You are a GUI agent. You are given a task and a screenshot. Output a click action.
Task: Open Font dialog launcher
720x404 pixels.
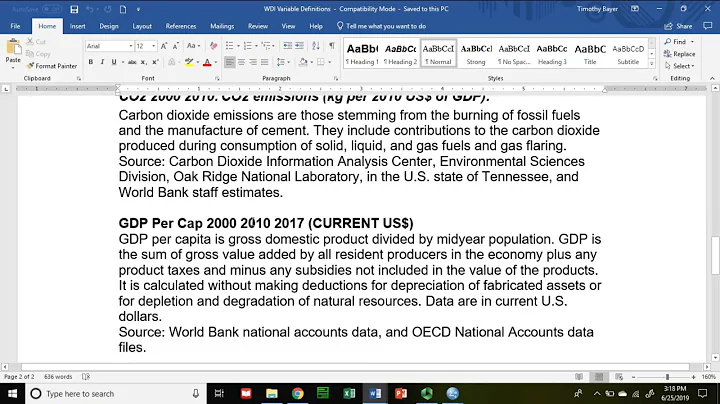[217, 79]
